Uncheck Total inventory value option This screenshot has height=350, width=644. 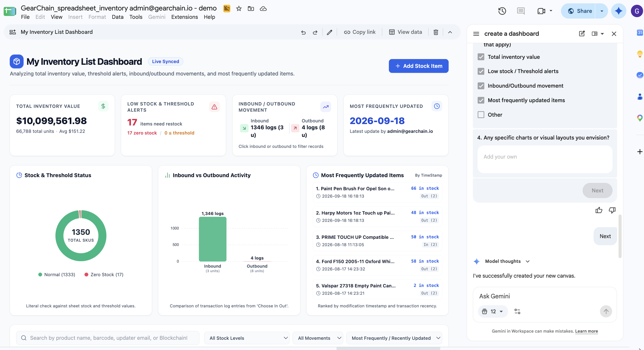pos(481,57)
